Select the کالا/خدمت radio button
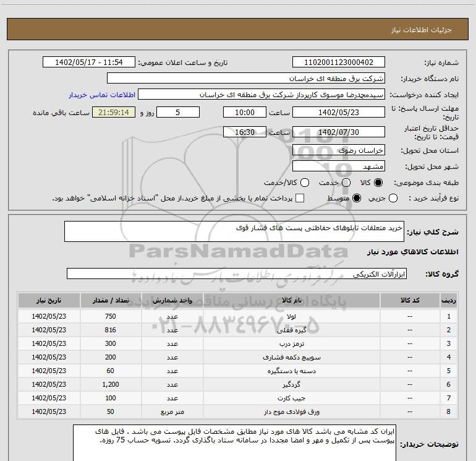 coord(305,183)
